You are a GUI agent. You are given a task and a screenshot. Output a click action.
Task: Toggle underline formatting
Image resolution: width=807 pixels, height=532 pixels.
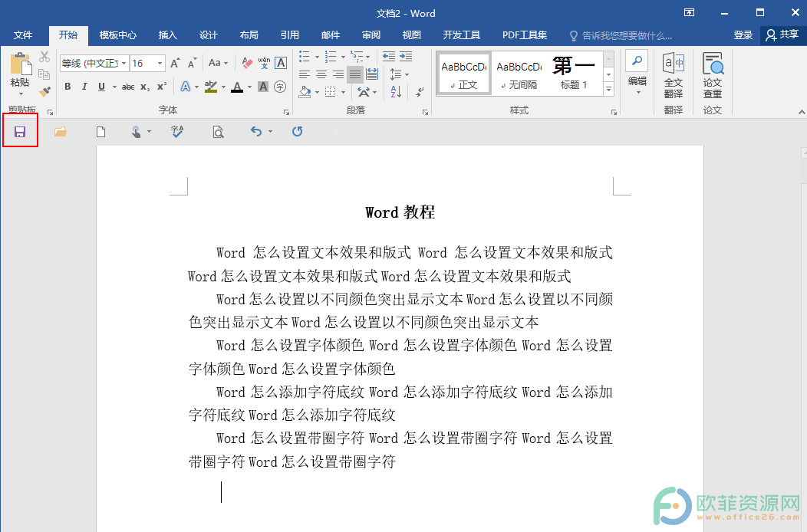(x=101, y=87)
